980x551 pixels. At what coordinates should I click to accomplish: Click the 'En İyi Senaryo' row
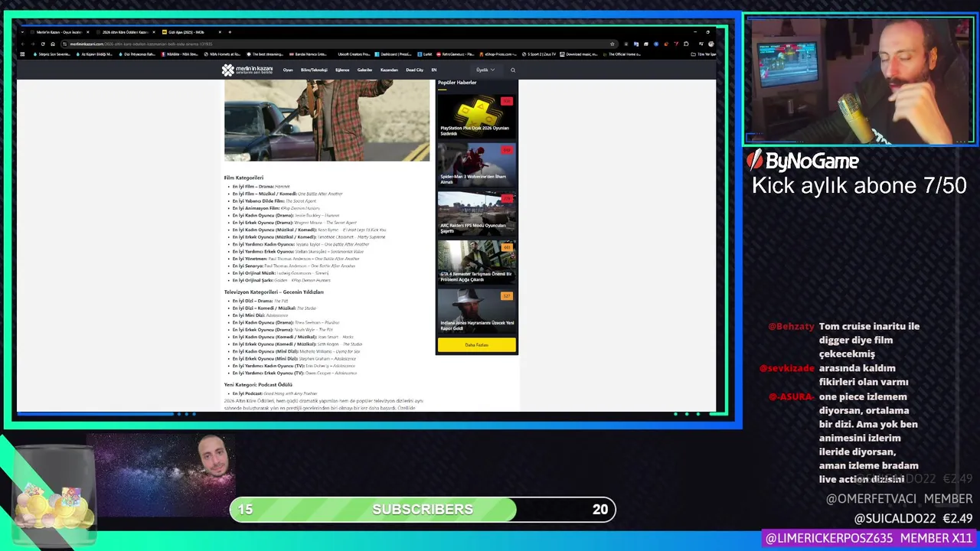(x=294, y=266)
